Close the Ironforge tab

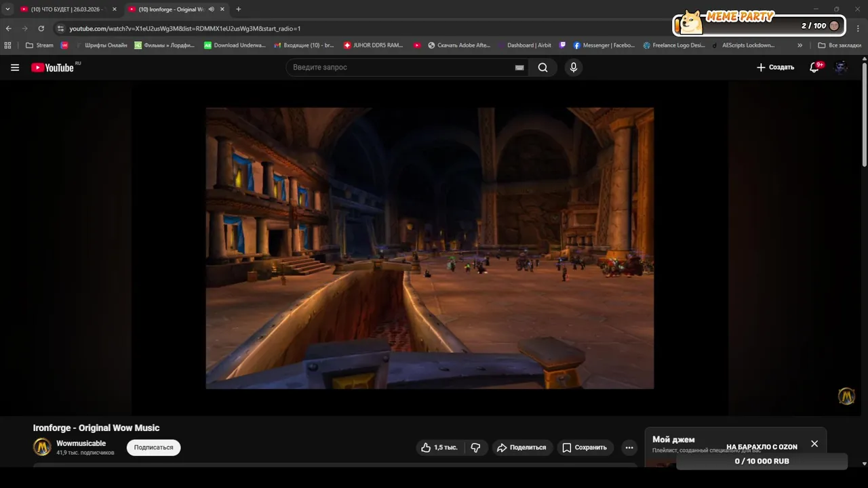(222, 9)
